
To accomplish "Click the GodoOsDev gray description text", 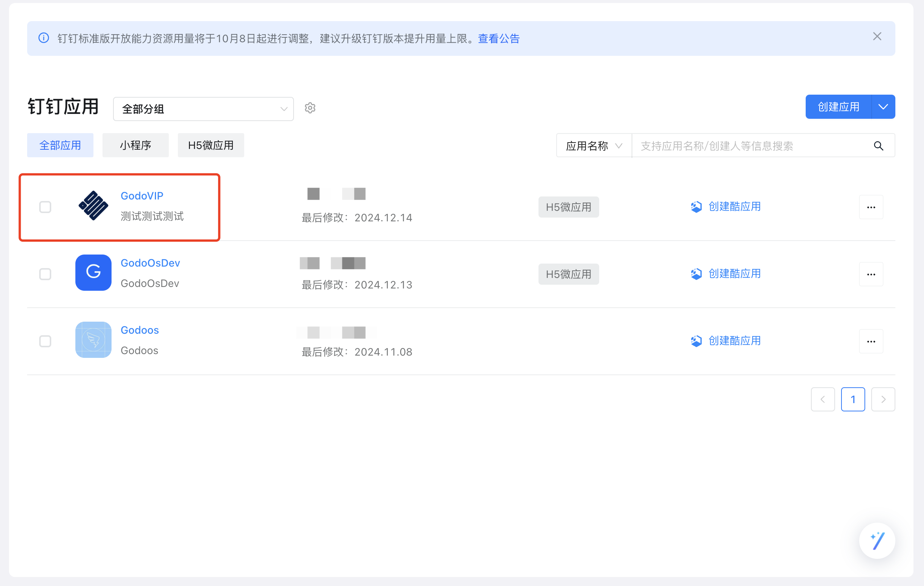I will 150,284.
